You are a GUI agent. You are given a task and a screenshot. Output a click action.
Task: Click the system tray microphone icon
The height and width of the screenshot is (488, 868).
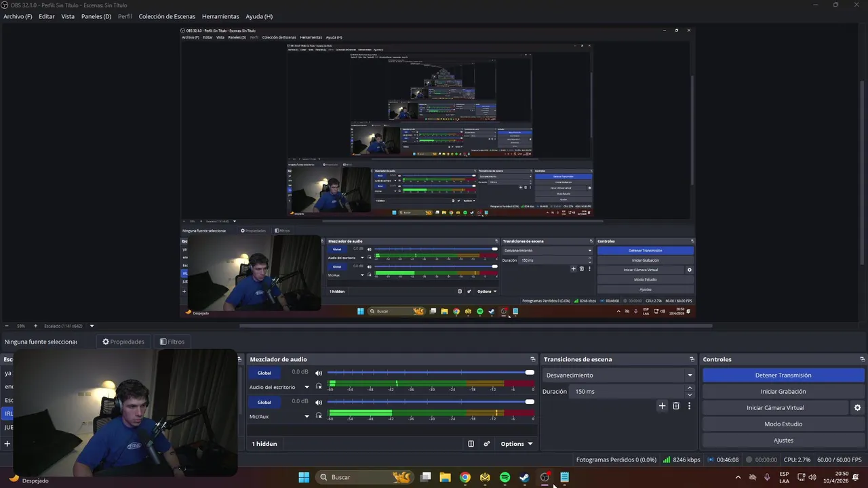click(x=767, y=477)
